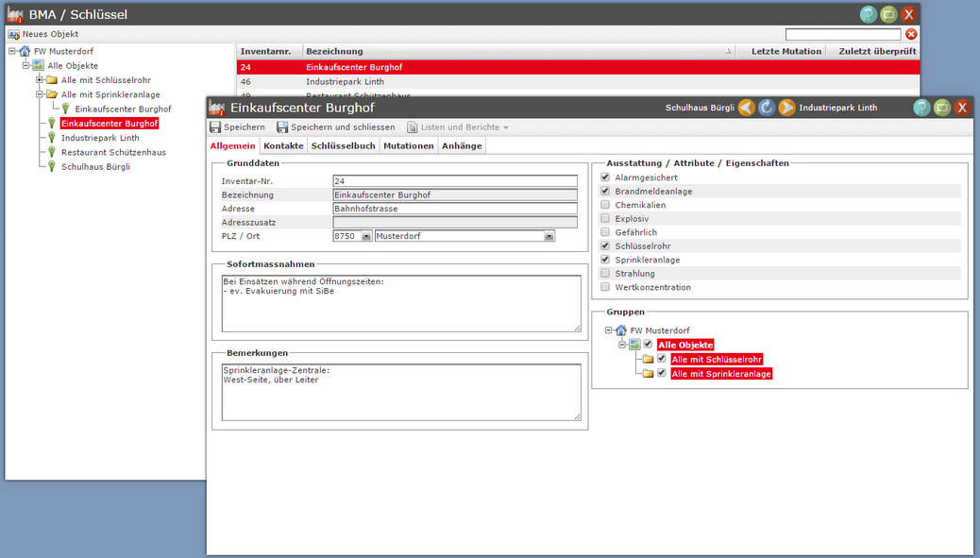Expand the Alle mit Schlüsselrohr tree folder
980x558 pixels.
click(x=40, y=80)
